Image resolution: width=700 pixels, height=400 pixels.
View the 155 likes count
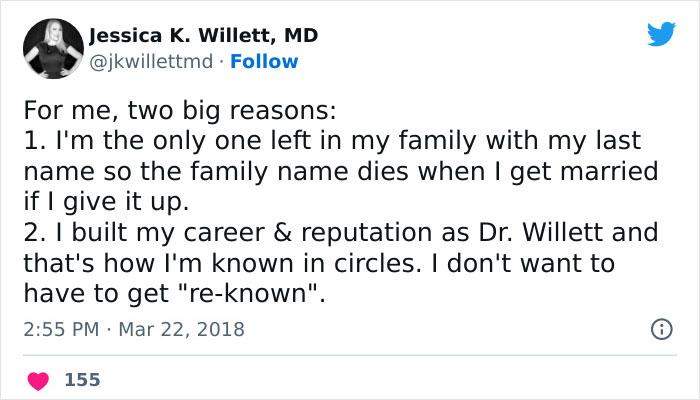pyautogui.click(x=82, y=380)
